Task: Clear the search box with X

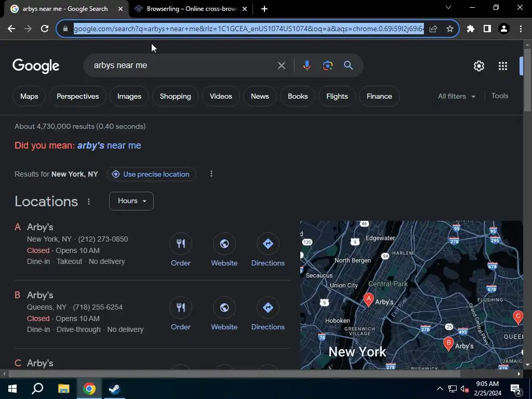Action: (x=281, y=65)
